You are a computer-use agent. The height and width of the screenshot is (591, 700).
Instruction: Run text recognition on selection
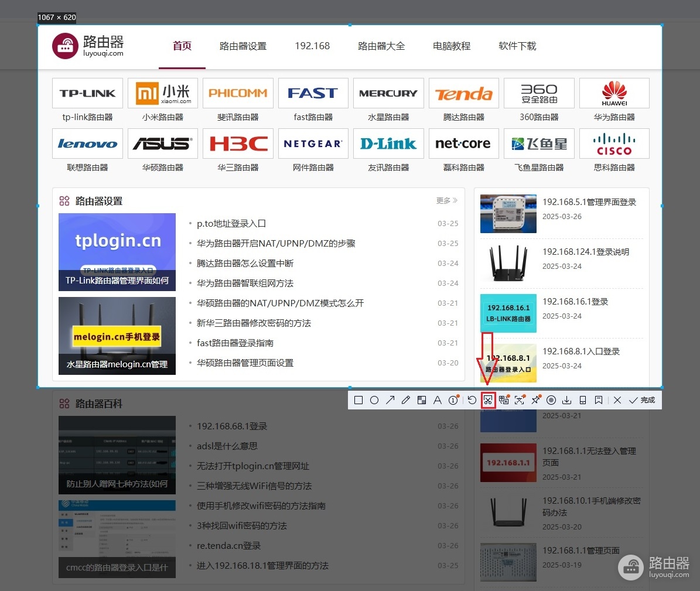tap(520, 400)
